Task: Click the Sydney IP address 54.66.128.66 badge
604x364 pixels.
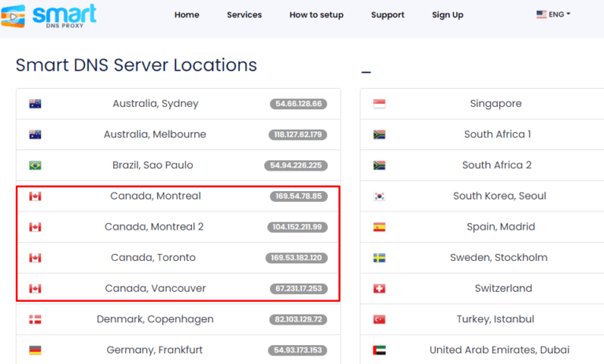Action: (x=299, y=104)
